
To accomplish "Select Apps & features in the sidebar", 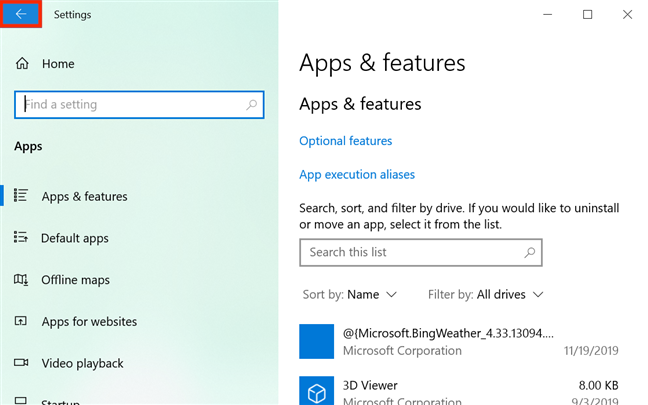I will [84, 196].
